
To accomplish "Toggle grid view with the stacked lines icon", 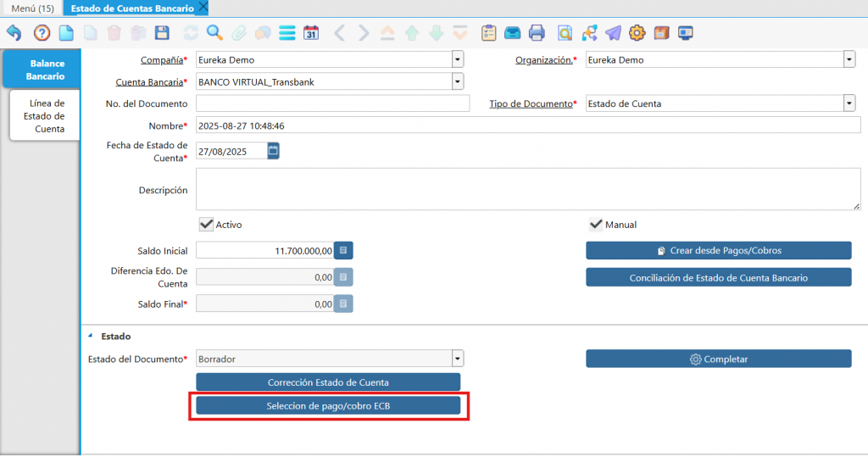I will click(x=287, y=33).
